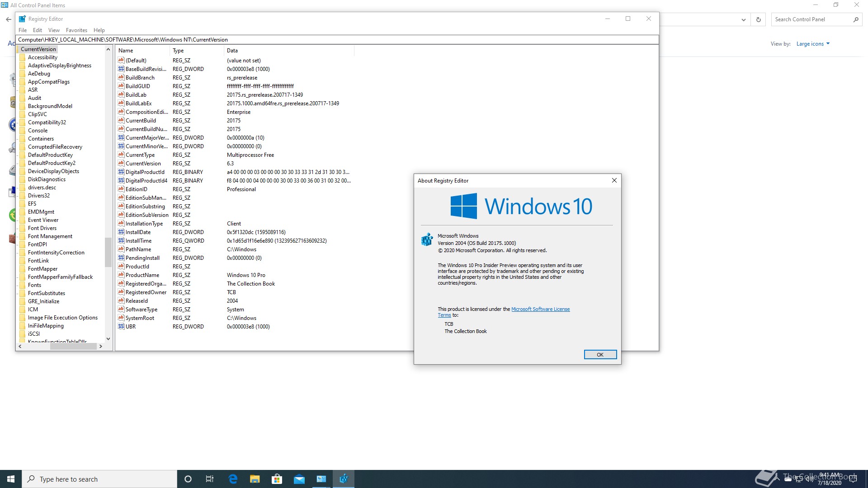The height and width of the screenshot is (488, 868).
Task: Select the AeDebug folder icon
Action: pyautogui.click(x=23, y=74)
